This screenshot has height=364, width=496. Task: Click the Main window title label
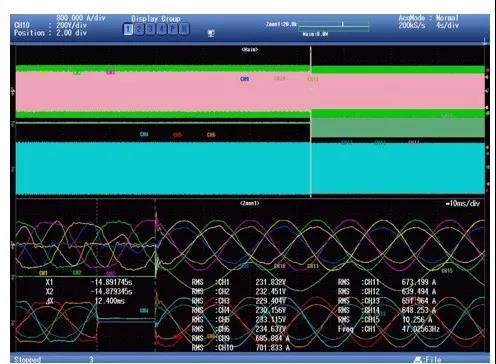250,50
